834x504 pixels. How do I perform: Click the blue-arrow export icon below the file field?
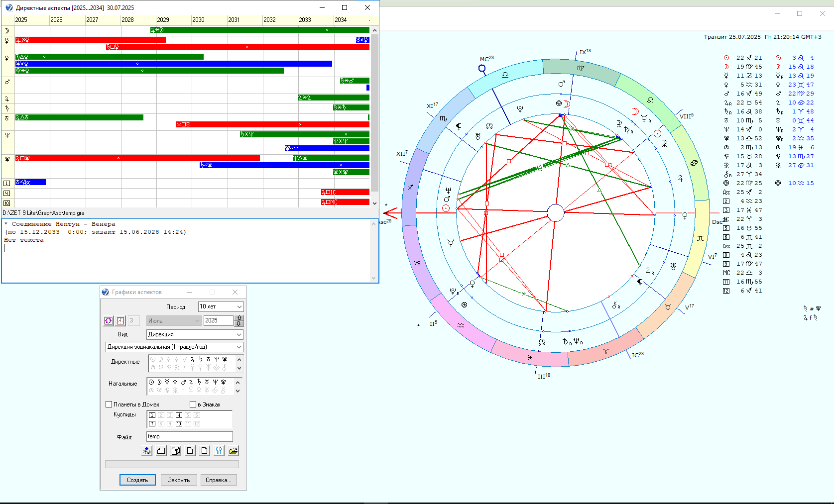(146, 451)
